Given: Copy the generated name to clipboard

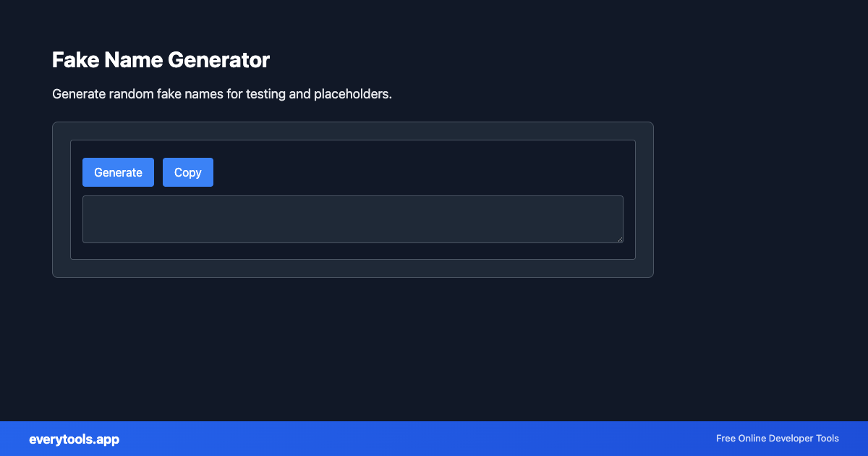Looking at the screenshot, I should coord(187,172).
